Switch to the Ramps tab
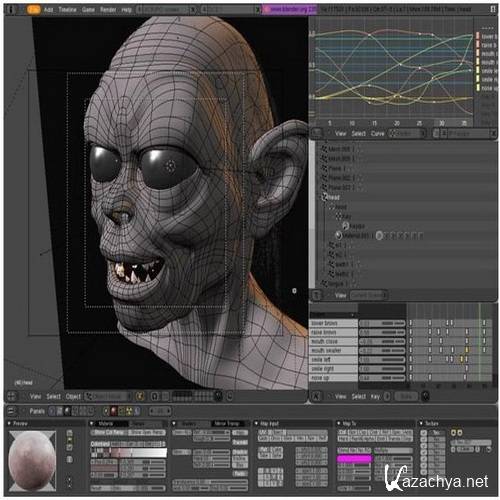Image resolution: width=500 pixels, height=500 pixels. coord(139,424)
